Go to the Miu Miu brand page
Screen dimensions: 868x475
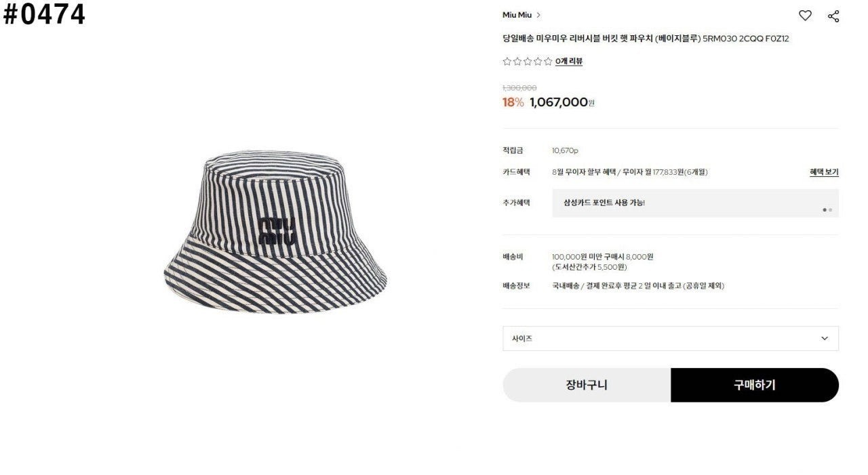tap(517, 15)
